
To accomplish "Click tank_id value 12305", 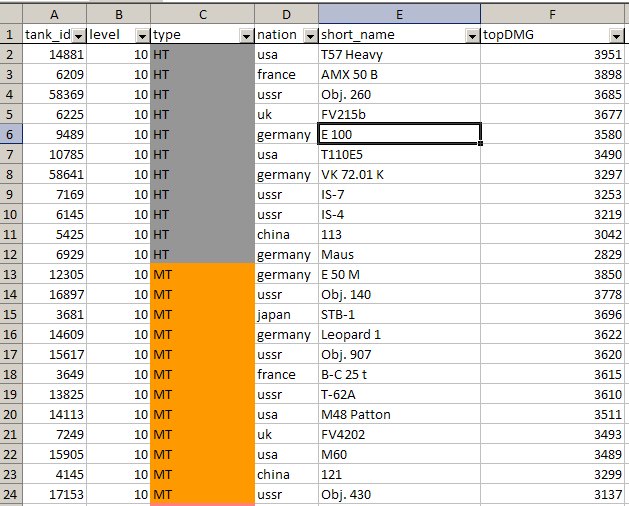I will click(55, 274).
